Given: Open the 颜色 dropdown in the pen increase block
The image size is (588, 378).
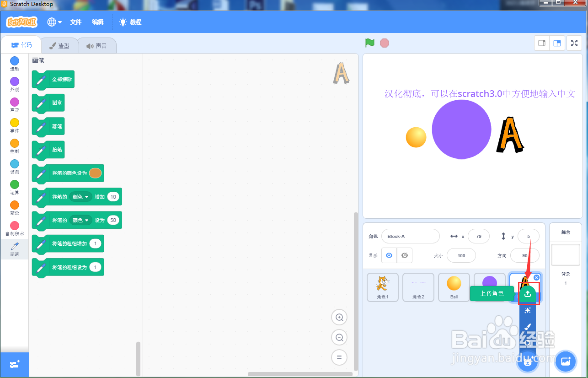Looking at the screenshot, I should (x=81, y=197).
